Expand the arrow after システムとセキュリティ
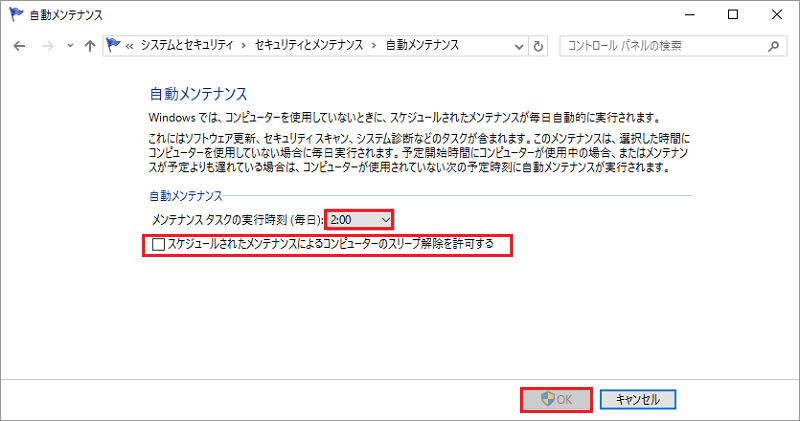The image size is (800, 421). click(x=244, y=46)
